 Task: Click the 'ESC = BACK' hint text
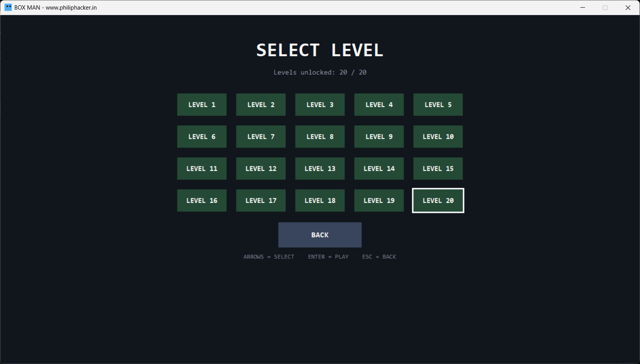pos(379,257)
